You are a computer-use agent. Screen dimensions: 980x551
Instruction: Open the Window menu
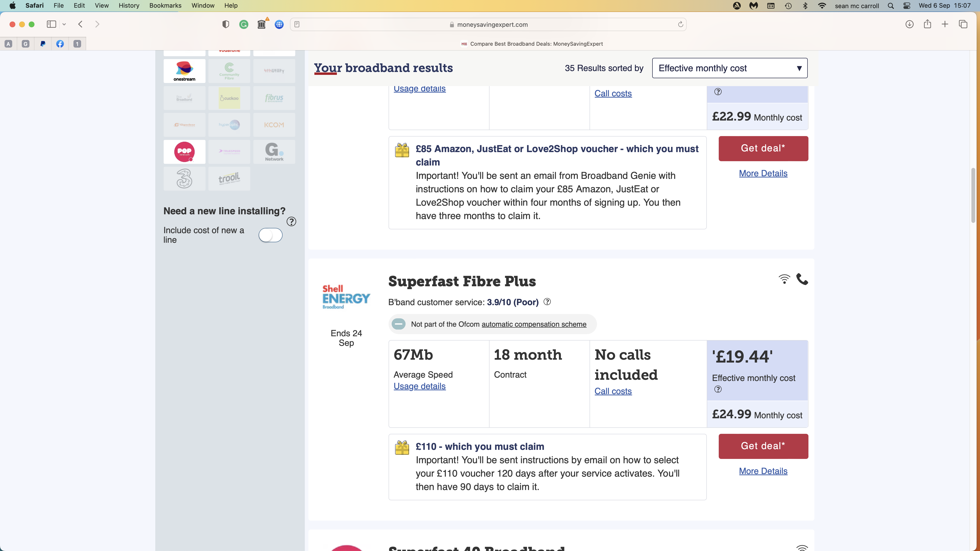point(203,6)
